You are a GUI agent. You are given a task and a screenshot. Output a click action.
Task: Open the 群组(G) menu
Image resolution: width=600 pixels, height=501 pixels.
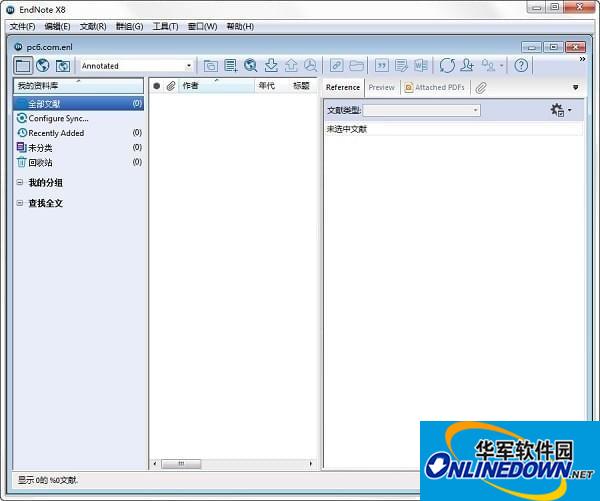(129, 26)
